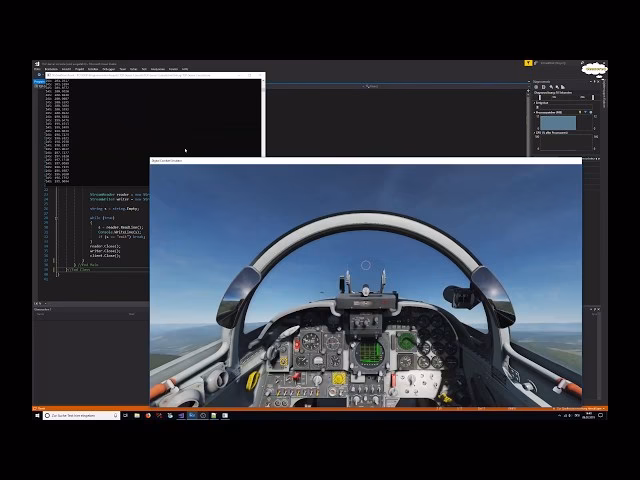Open the Hilfe menu
Screen dimensions: 640x480
click(185, 69)
